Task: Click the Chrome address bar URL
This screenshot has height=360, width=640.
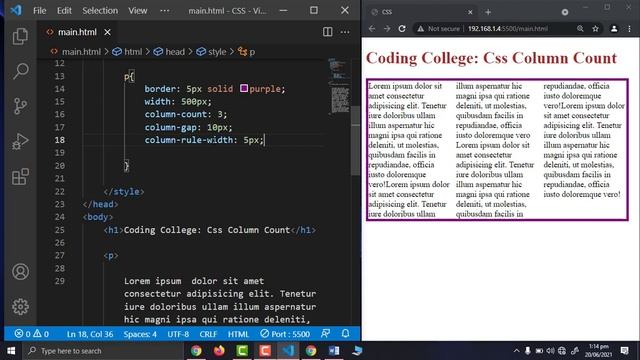Action: pyautogui.click(x=507, y=29)
